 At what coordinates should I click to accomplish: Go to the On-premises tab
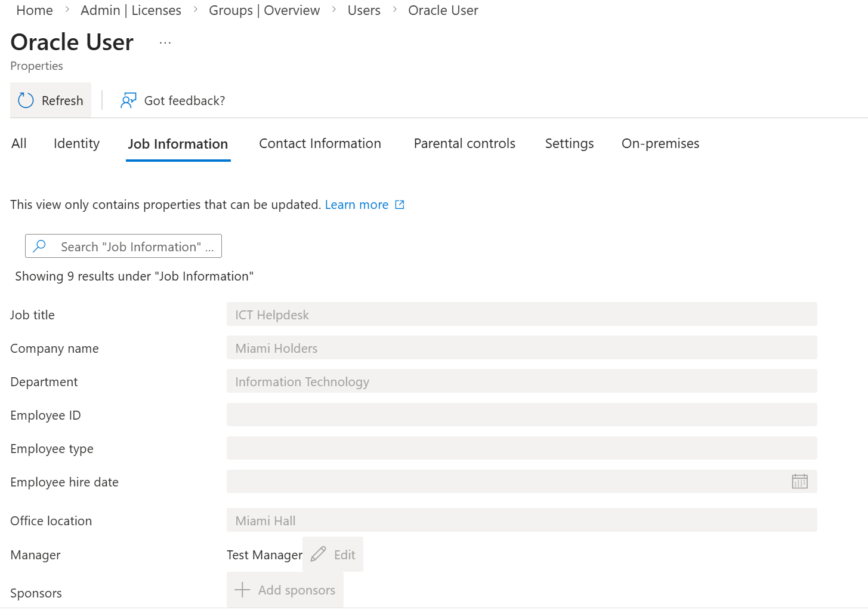click(x=660, y=144)
